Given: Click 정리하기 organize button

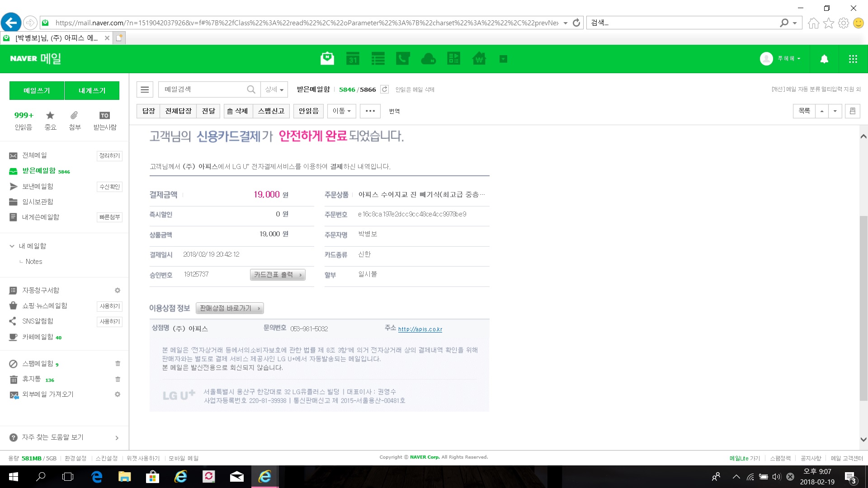Looking at the screenshot, I should click(x=109, y=155).
